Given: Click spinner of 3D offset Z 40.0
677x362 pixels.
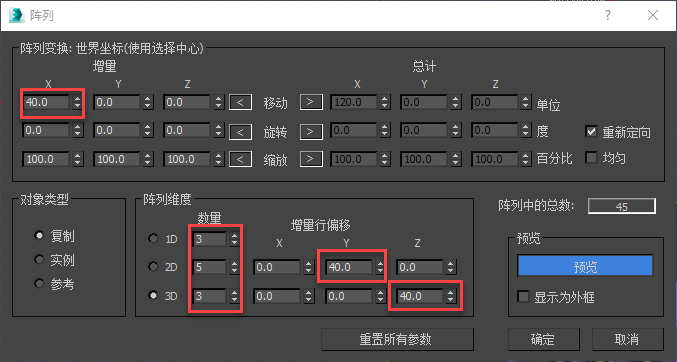Looking at the screenshot, I should coord(450,296).
